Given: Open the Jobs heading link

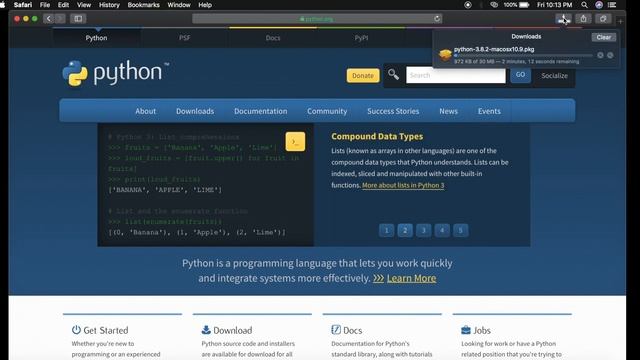Looking at the screenshot, I should coord(482,330).
